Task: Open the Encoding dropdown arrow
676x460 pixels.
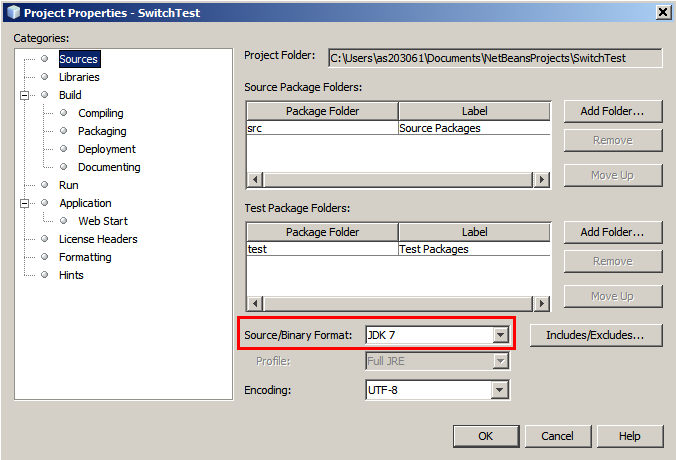Action: click(x=501, y=389)
